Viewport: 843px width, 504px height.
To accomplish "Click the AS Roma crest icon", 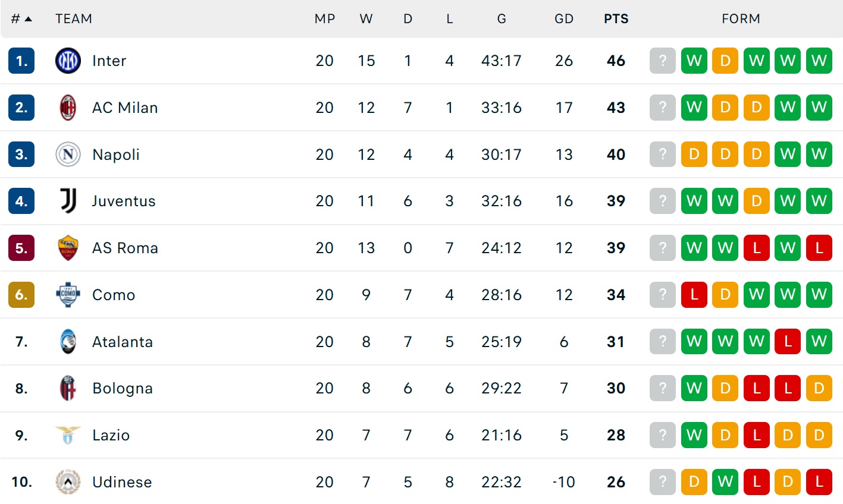I will click(68, 248).
